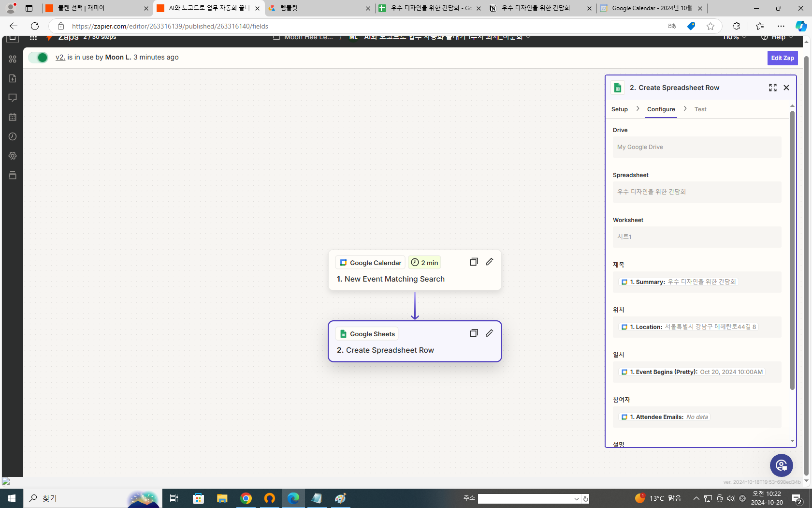Click the browser address bar URL
Image resolution: width=812 pixels, height=508 pixels.
(170, 26)
